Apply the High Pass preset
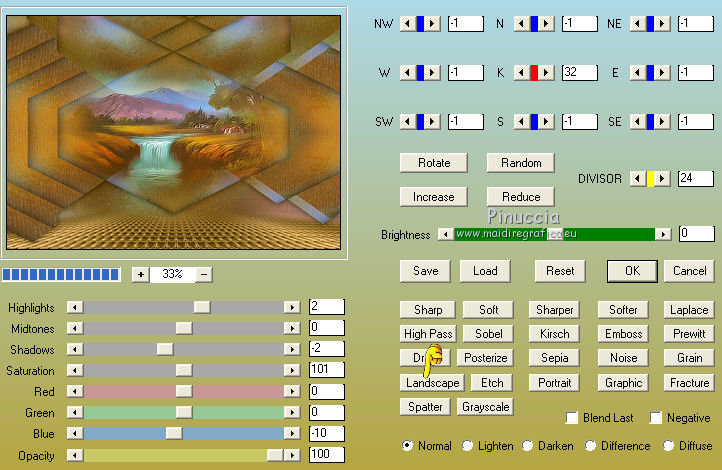722x470 pixels. click(x=428, y=334)
